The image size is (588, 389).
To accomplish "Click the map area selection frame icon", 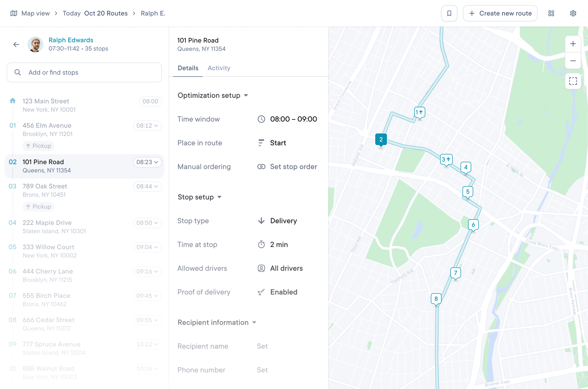I will pos(573,81).
